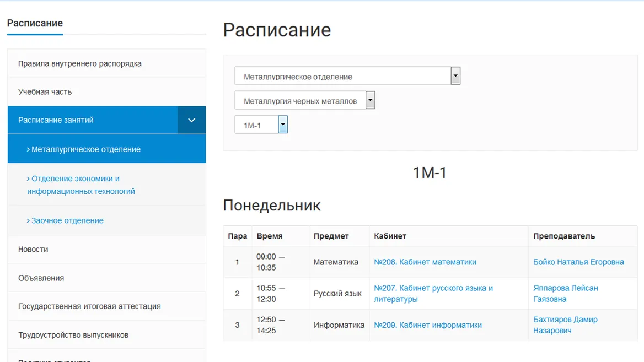Click the Расписание sidebar heading tab
The image size is (644, 362).
click(x=35, y=23)
